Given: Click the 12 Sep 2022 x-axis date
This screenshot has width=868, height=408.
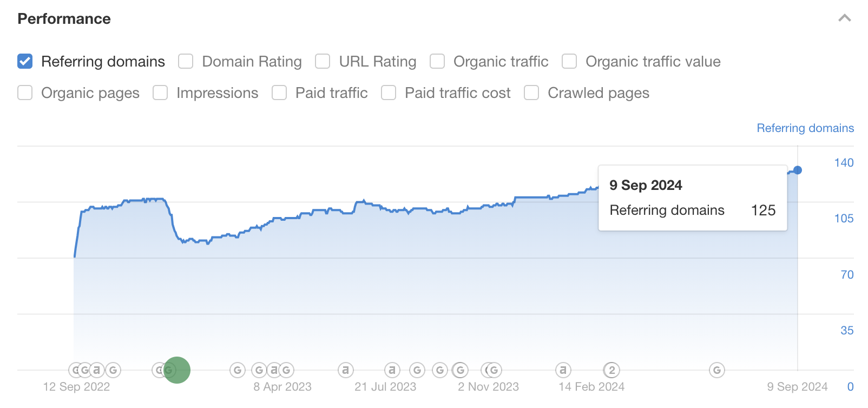Looking at the screenshot, I should click(x=76, y=387).
